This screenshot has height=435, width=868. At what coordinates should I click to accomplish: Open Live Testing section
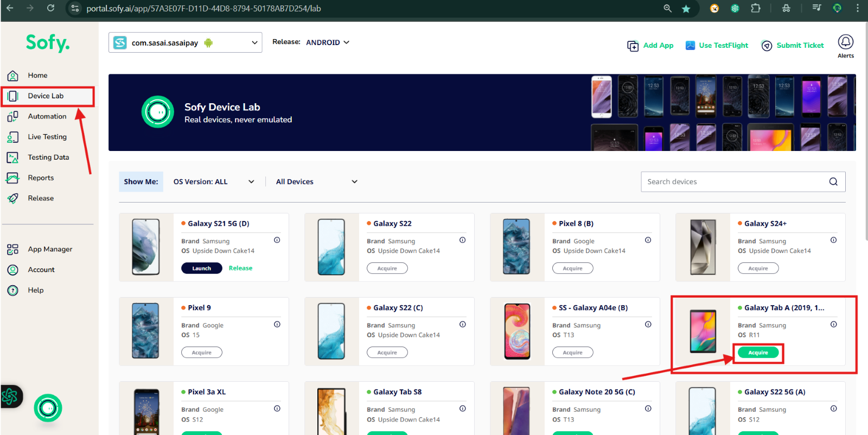[47, 137]
